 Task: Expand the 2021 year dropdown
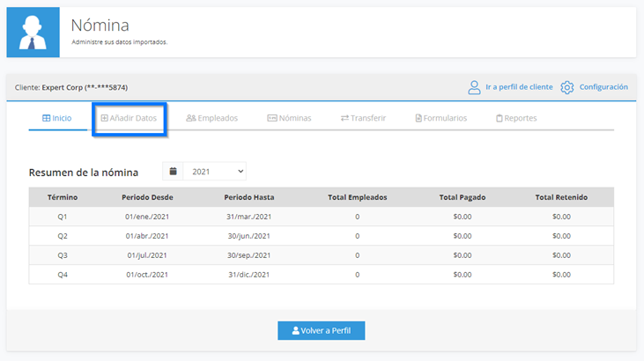(215, 172)
